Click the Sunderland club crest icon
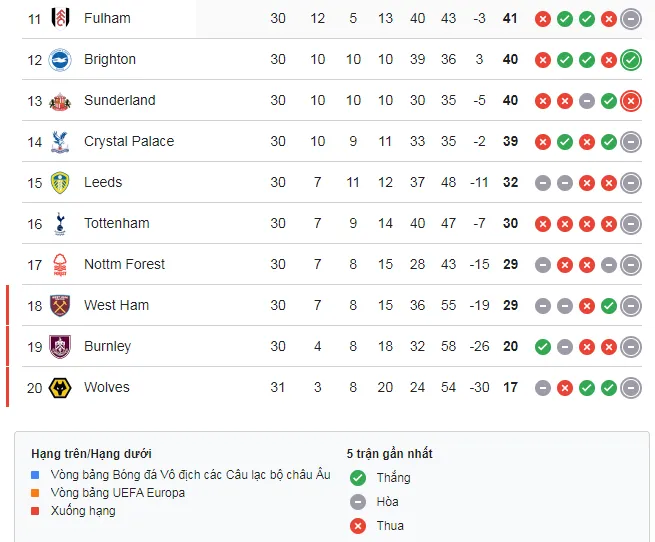The height and width of the screenshot is (542, 655). (60, 100)
